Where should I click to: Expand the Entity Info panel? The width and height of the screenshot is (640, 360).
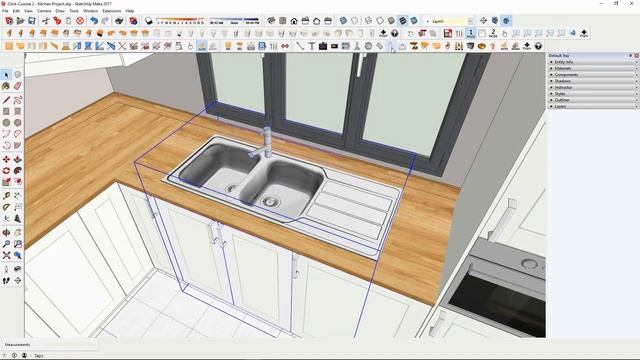[x=593, y=62]
